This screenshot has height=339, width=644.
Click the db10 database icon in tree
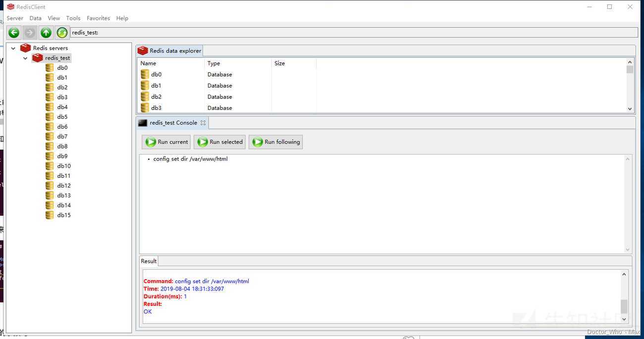point(50,166)
